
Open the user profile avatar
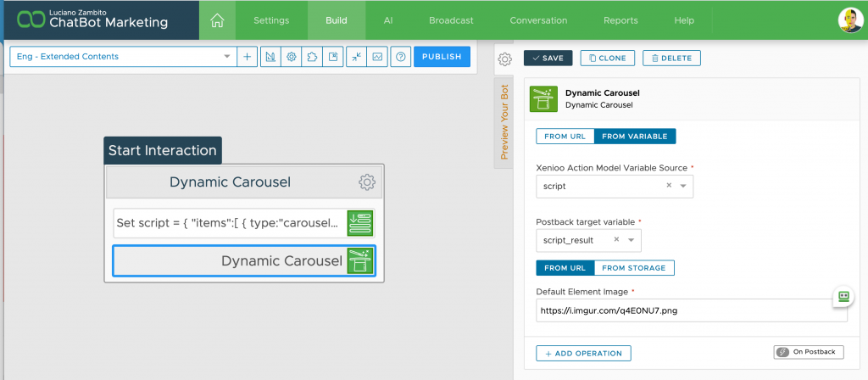click(x=850, y=20)
